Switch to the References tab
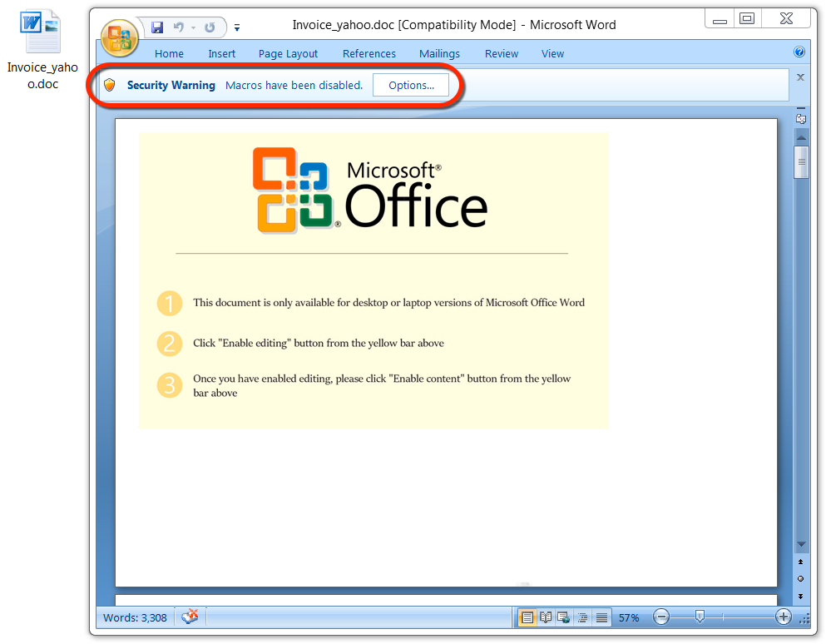Screen dimensions: 826x644 369,54
